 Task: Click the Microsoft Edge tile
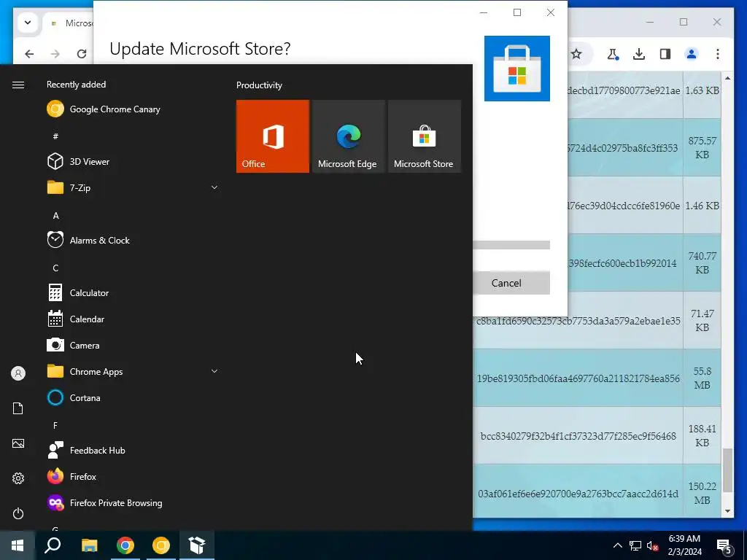348,136
